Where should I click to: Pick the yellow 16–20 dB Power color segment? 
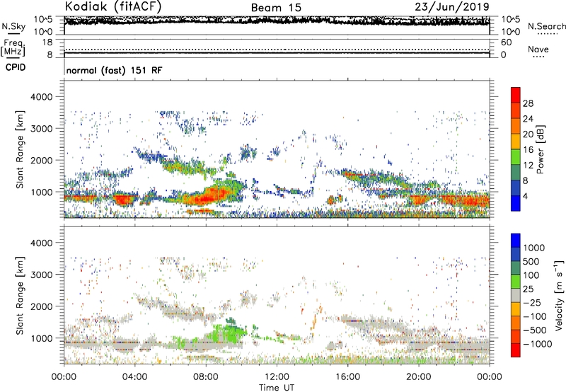coord(516,142)
